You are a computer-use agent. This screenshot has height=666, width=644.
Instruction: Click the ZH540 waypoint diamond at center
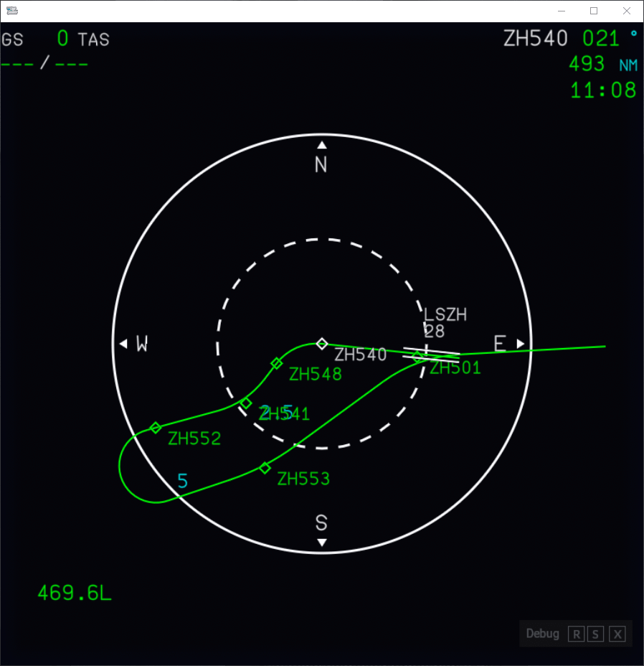point(322,344)
